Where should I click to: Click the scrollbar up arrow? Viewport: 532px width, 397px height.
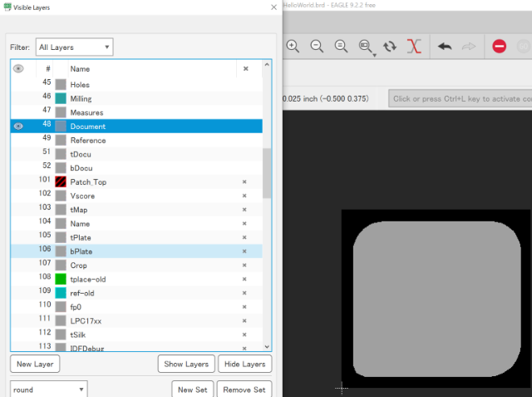267,65
